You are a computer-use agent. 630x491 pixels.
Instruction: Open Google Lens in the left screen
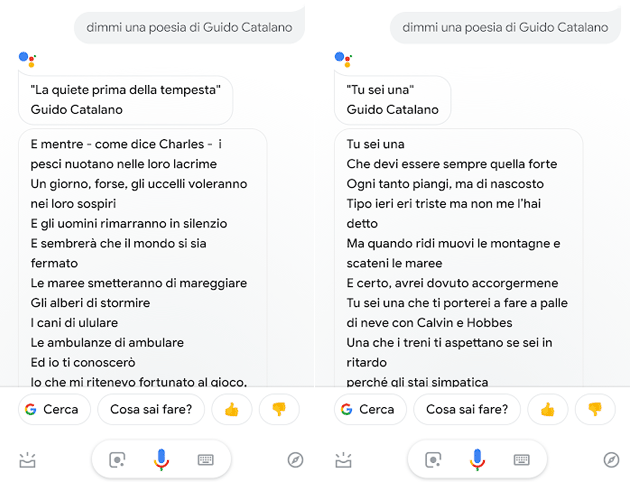coord(117,460)
